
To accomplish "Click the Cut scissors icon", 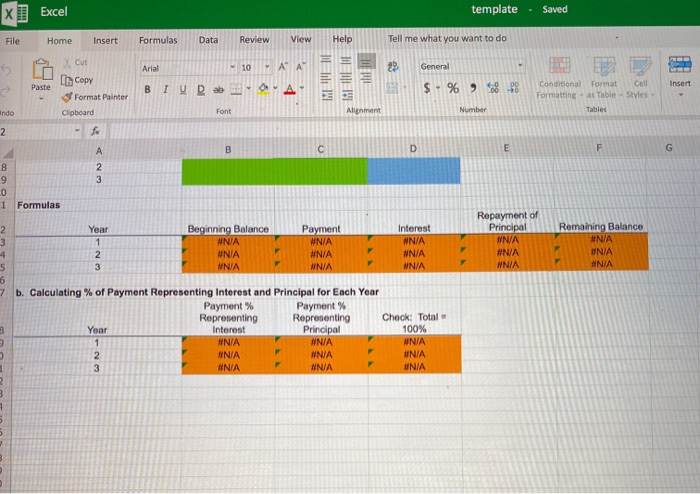I will point(67,62).
